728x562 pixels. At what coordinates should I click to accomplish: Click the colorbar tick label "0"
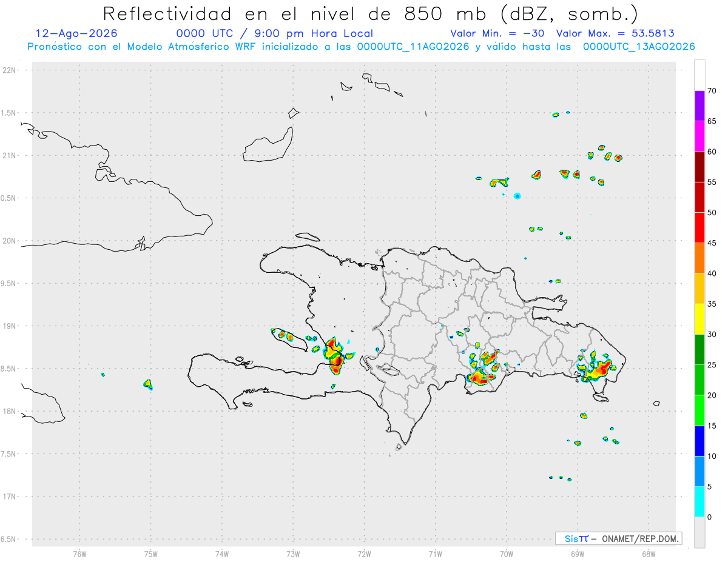(710, 517)
